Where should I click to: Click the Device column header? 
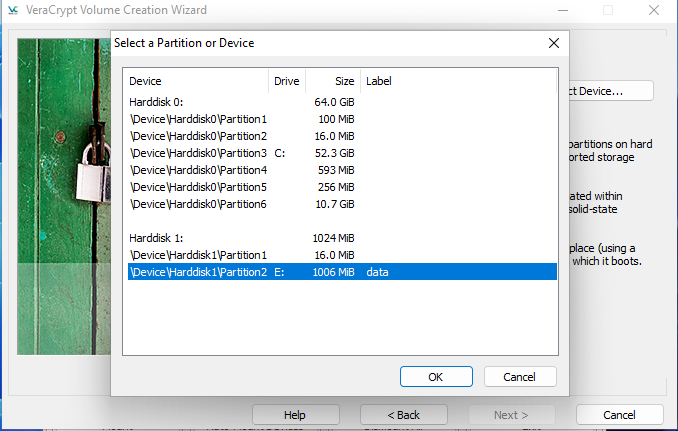[x=195, y=81]
